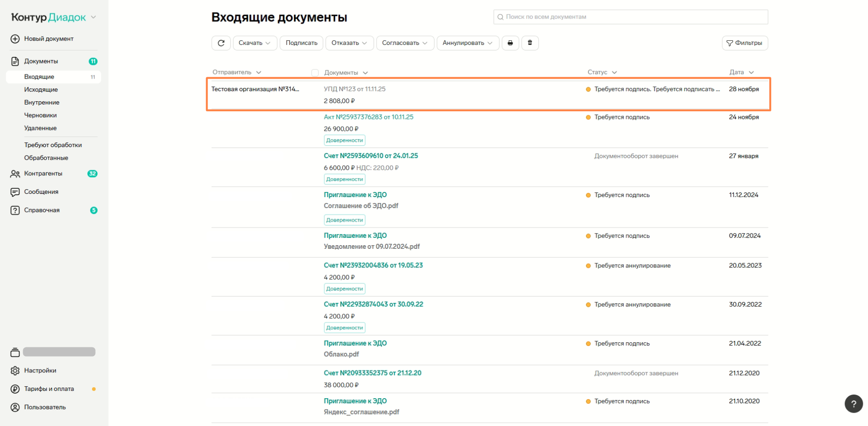Click the refresh icon in the toolbar
Viewport: 868px width, 426px height.
click(x=221, y=43)
